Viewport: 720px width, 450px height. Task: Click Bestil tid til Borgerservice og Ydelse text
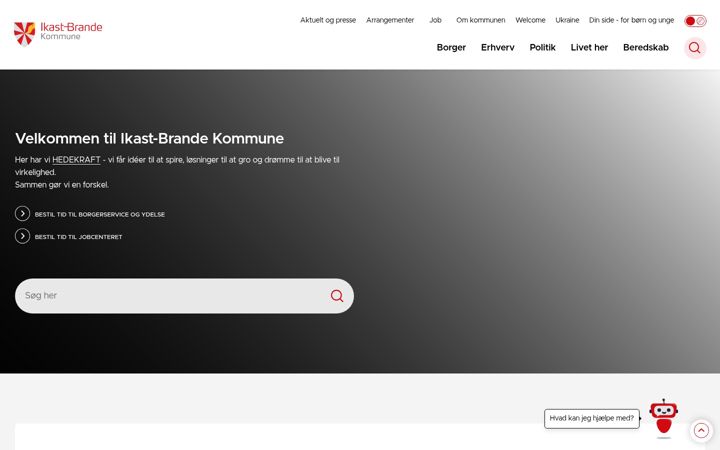click(100, 214)
